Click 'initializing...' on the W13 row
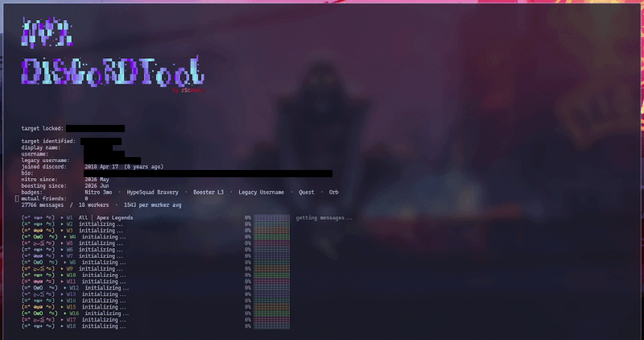The image size is (644, 340). pyautogui.click(x=104, y=294)
